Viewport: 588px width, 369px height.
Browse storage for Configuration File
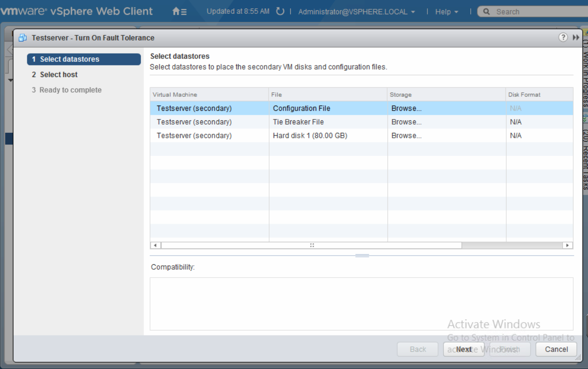click(x=407, y=108)
